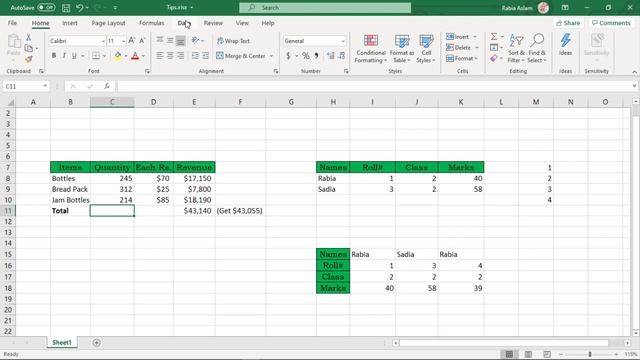
Task: Click the Decrease Decimal icon
Action: [x=342, y=56]
